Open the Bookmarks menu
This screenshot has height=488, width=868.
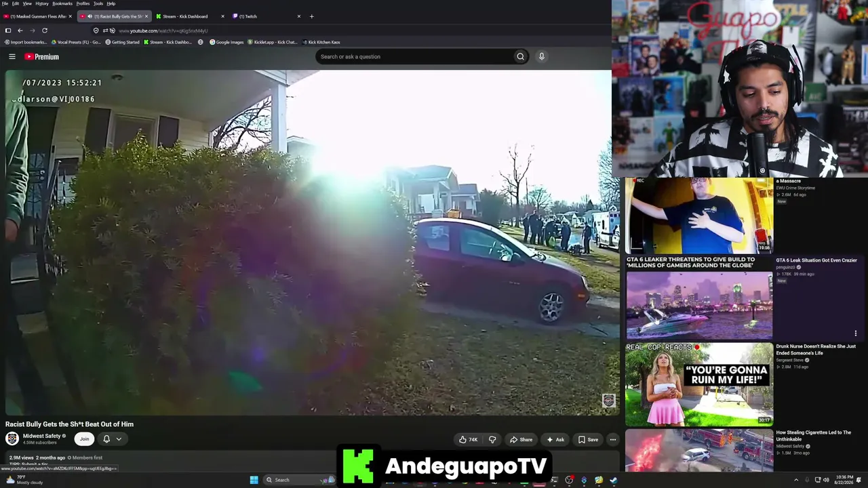pos(62,3)
